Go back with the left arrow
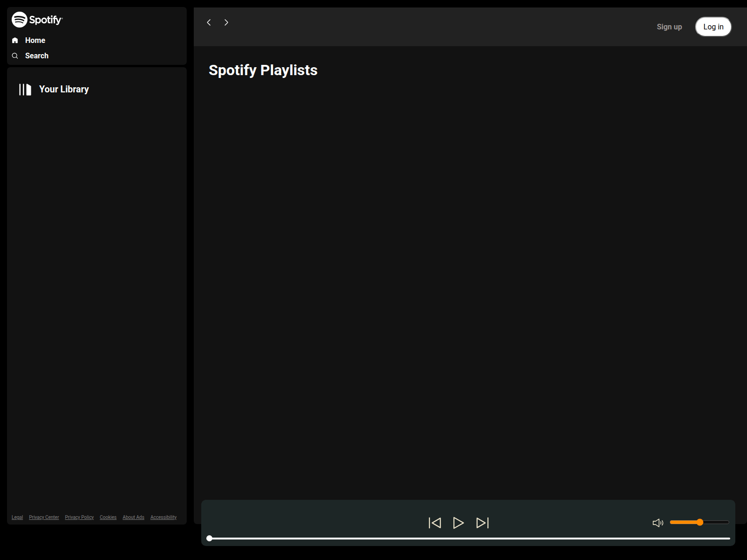The width and height of the screenshot is (747, 560). click(209, 22)
